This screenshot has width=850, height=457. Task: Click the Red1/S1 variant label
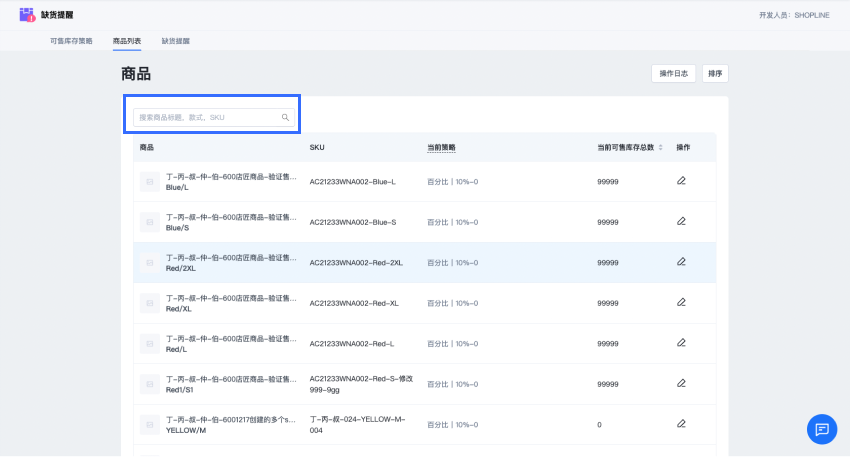179,390
